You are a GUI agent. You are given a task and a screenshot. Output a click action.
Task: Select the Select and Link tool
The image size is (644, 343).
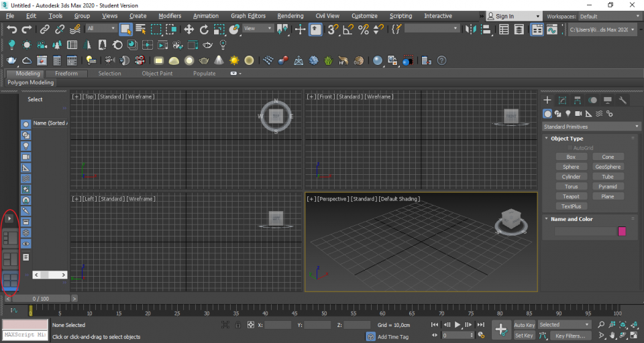point(44,29)
